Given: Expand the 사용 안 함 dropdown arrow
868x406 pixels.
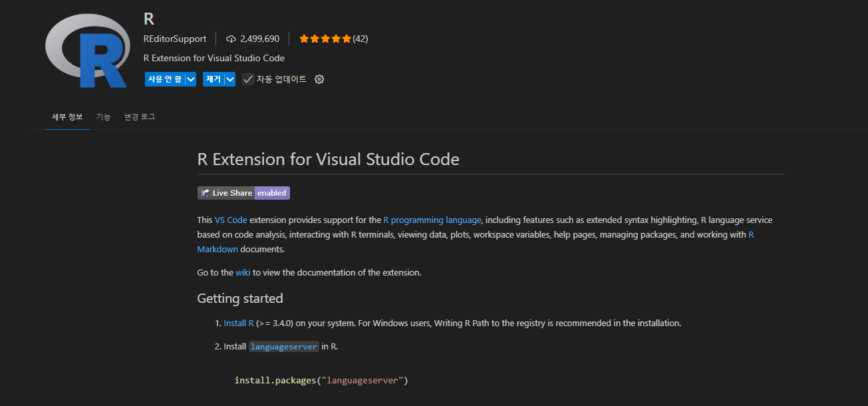Looking at the screenshot, I should (191, 79).
